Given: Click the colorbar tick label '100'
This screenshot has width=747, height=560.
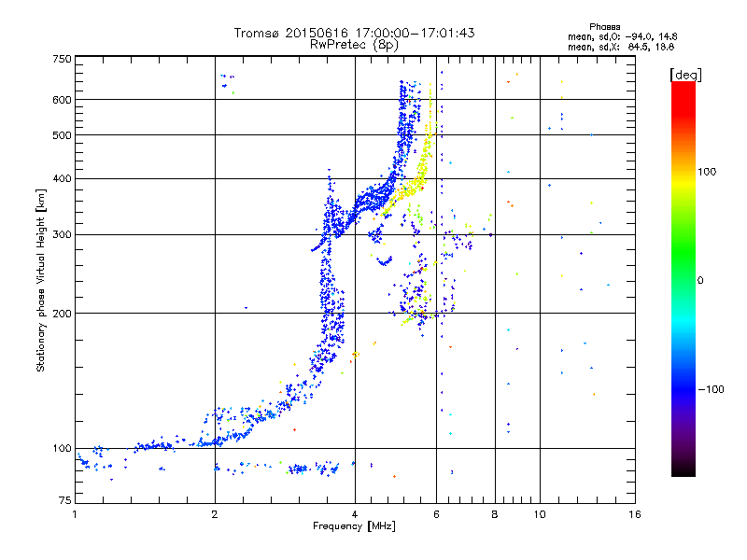Looking at the screenshot, I should tap(707, 172).
